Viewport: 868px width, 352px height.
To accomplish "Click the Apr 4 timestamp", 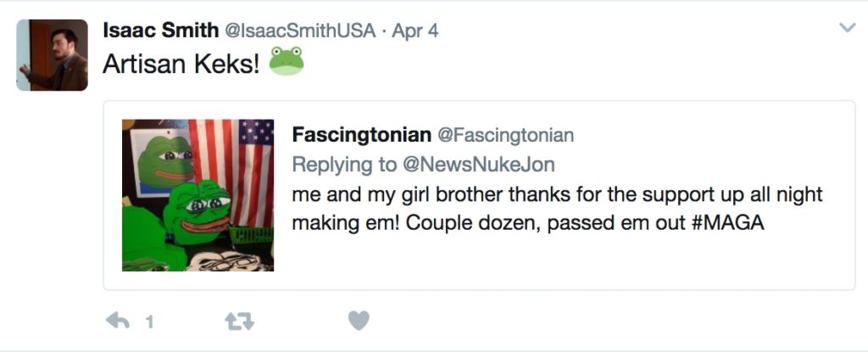I will coord(415,31).
